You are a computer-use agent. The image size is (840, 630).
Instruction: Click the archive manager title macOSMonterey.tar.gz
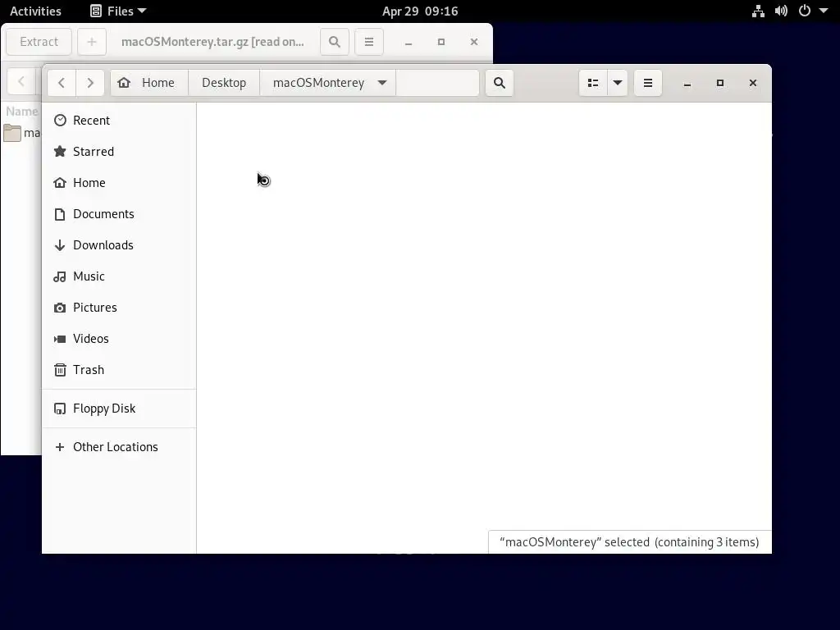point(212,42)
